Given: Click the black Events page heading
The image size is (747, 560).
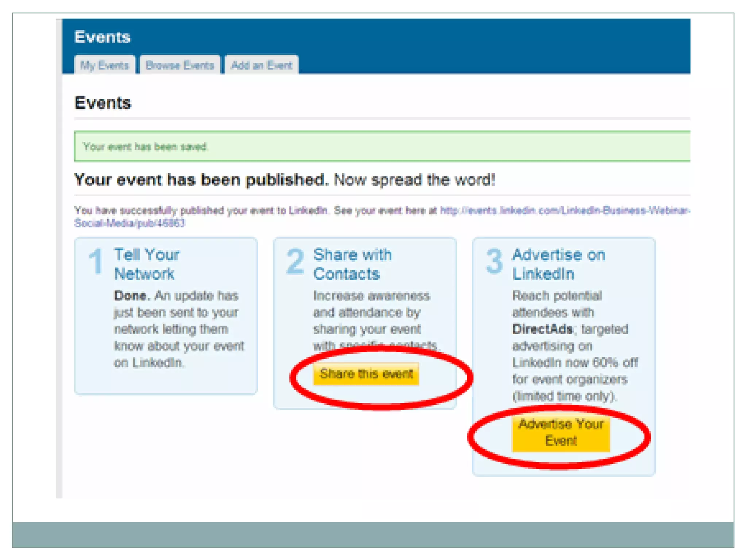Looking at the screenshot, I should [x=102, y=103].
